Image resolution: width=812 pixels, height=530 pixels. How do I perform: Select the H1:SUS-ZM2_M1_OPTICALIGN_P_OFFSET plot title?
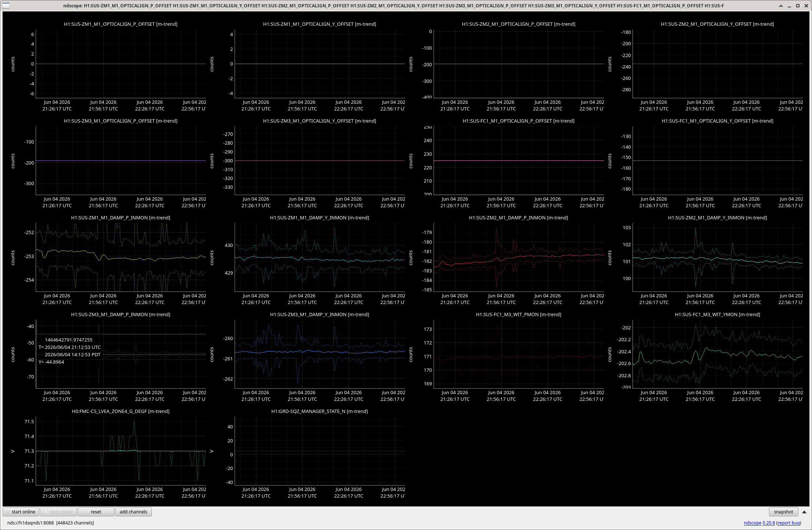point(519,24)
